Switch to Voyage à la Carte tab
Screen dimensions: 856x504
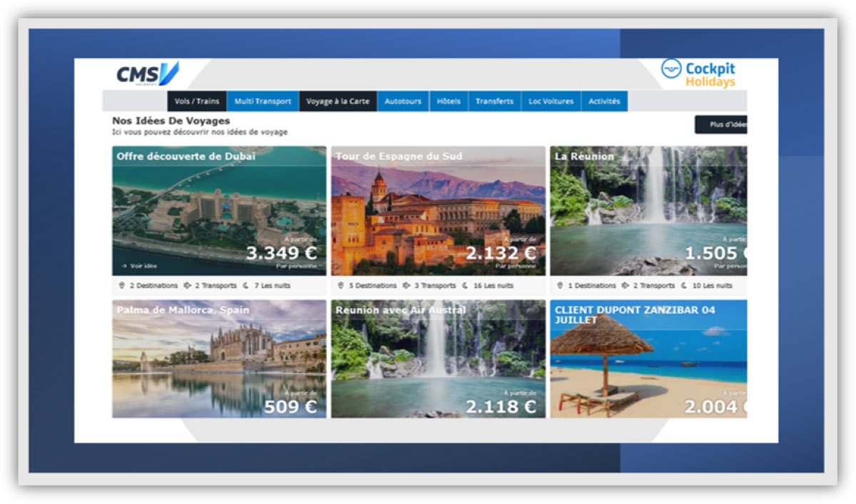[338, 101]
